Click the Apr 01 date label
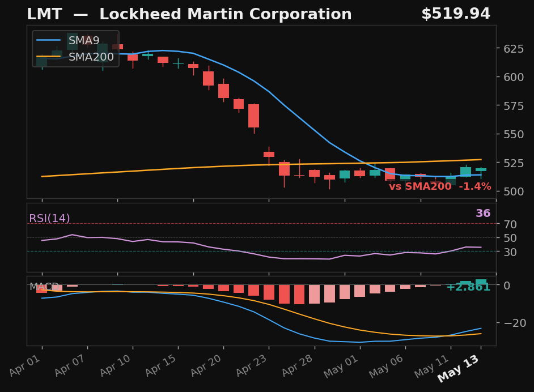The image size is (534, 392). pyautogui.click(x=25, y=365)
